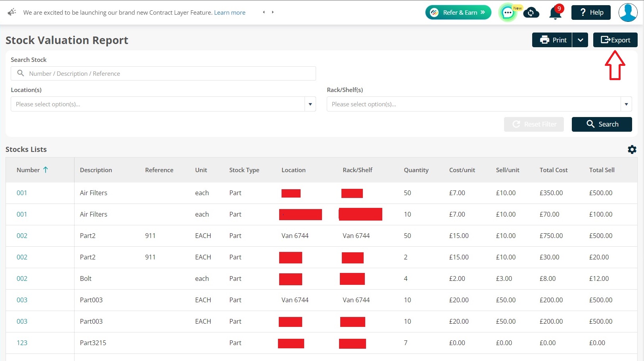This screenshot has width=644, height=361.
Task: Sort by Rack/Shelf column header
Action: (357, 170)
